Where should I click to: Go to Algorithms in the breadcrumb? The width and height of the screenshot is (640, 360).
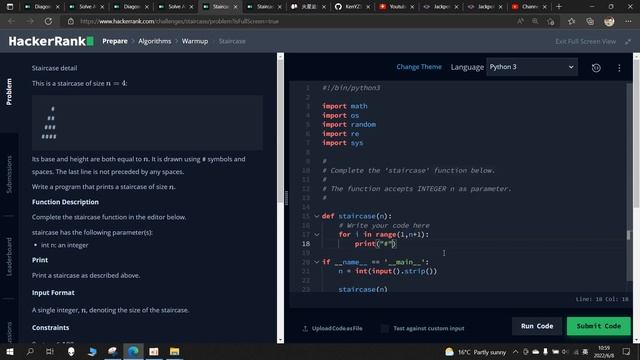[x=155, y=41]
